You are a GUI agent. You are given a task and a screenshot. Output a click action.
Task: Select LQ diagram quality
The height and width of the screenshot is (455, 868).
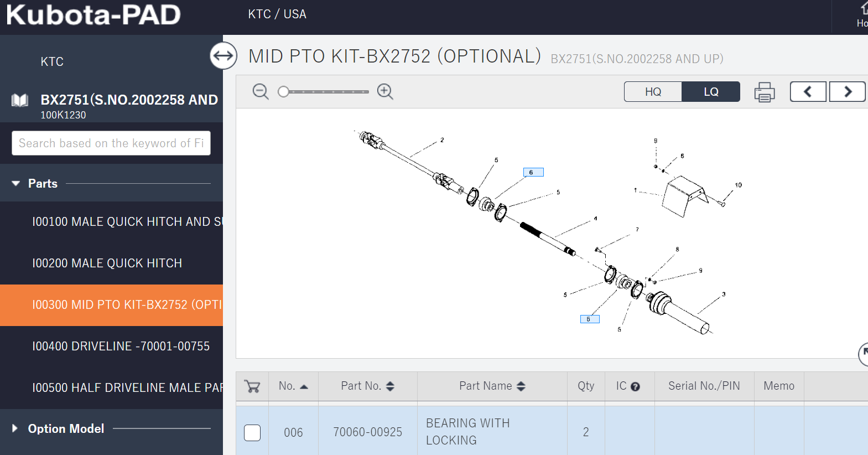point(711,92)
